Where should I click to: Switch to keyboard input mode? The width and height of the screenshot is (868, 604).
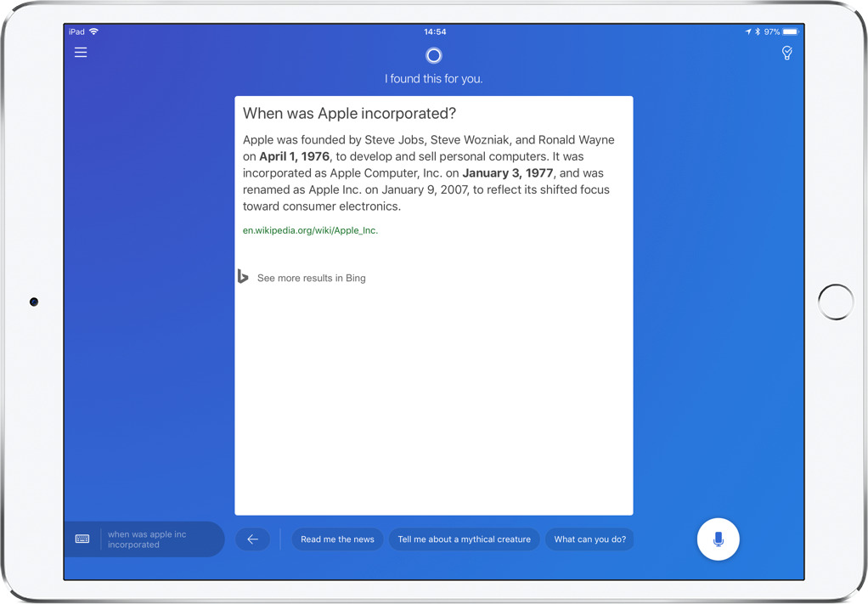click(82, 539)
